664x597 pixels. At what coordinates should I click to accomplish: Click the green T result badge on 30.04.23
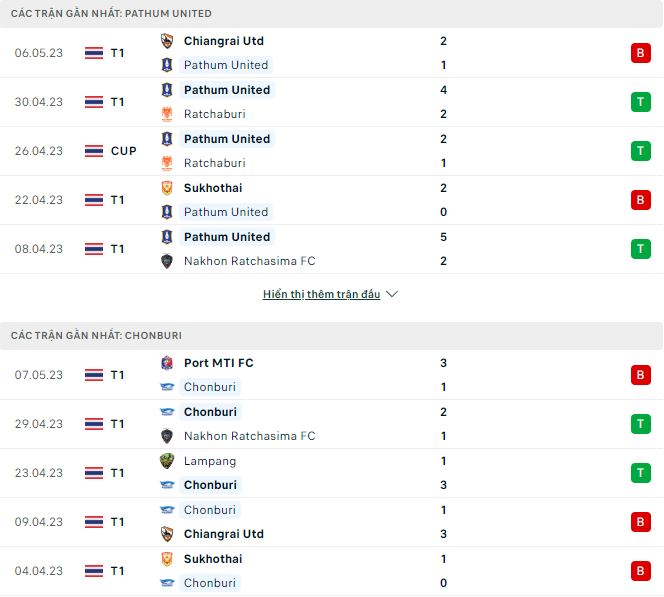[x=640, y=102]
